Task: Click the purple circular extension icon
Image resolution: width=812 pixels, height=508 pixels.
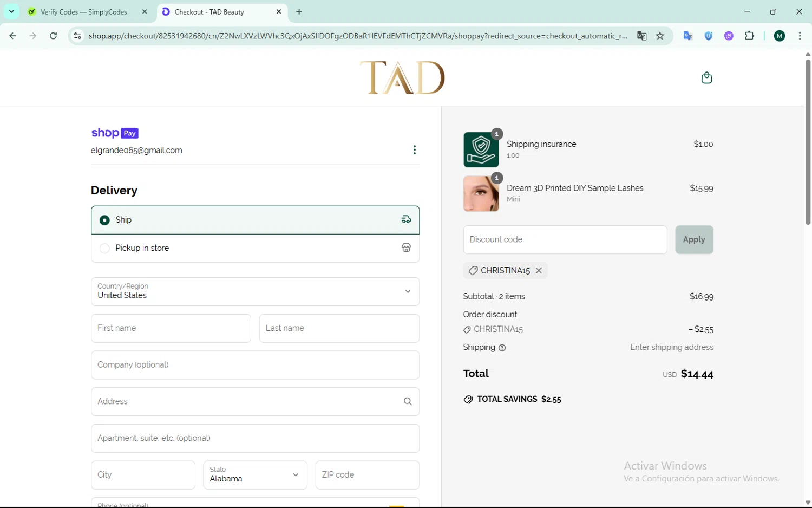Action: click(x=729, y=36)
